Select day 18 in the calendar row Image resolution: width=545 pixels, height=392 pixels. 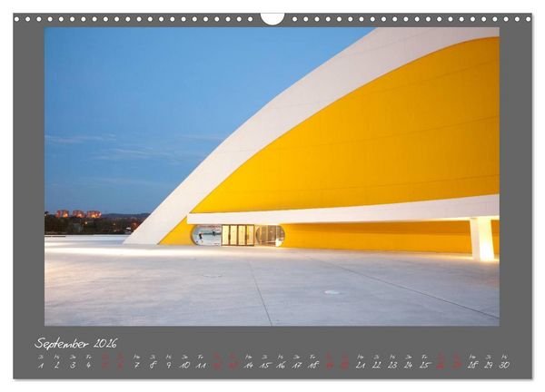click(x=312, y=365)
